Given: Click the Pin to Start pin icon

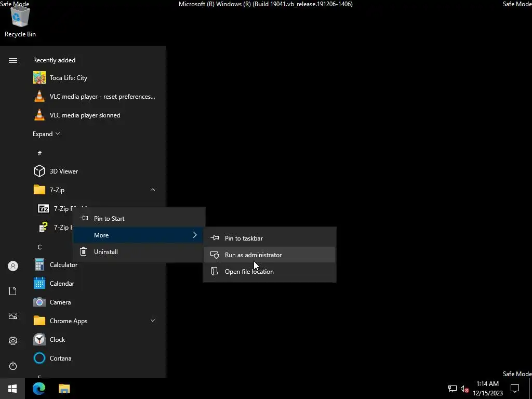Looking at the screenshot, I should click(84, 218).
